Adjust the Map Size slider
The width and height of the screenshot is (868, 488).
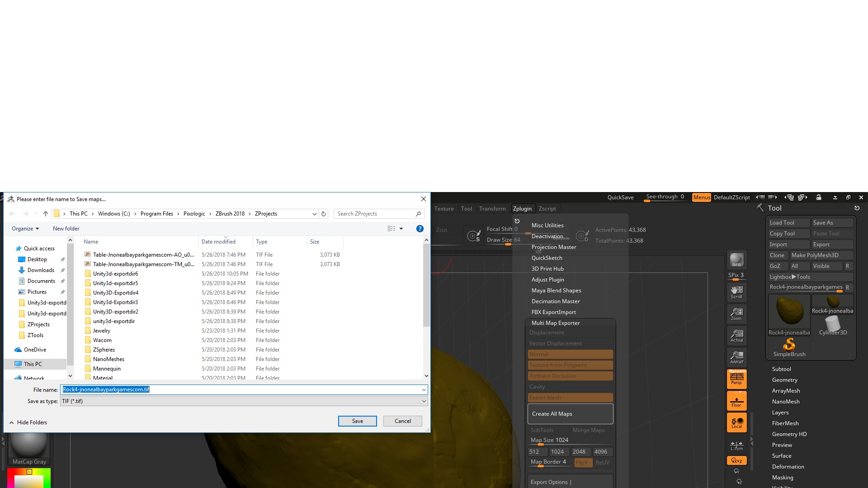570,441
